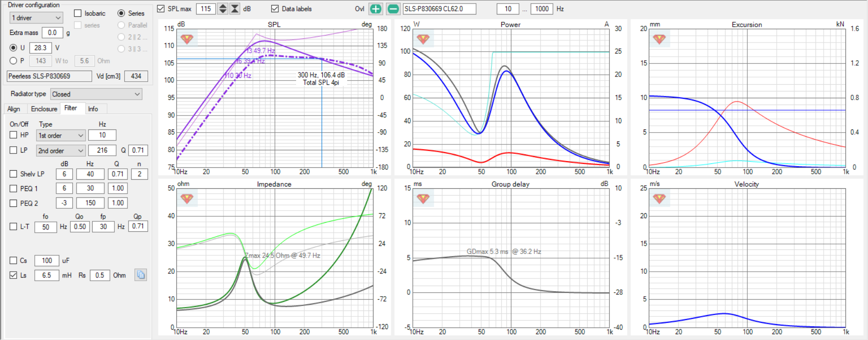868x340 pixels.
Task: Click the Zmax 24.5 Ohm label
Action: click(282, 255)
